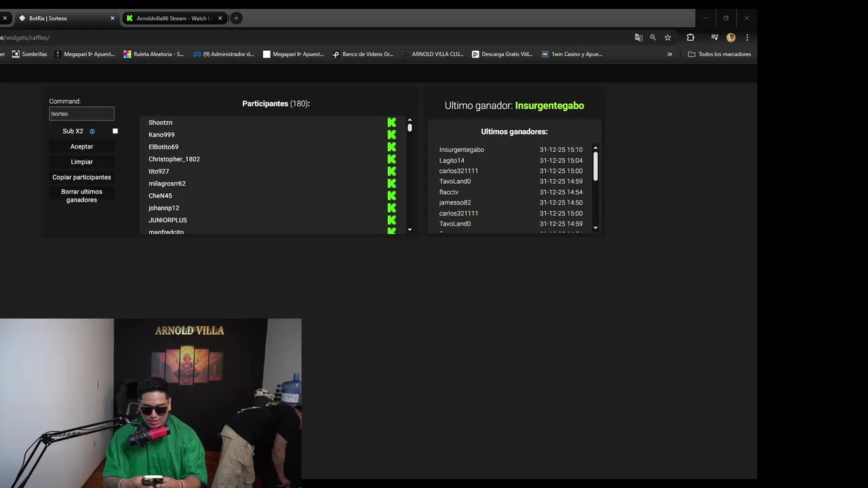Close the Arnoldvilla96 Stream tab
868x488 pixels.
coord(220,18)
